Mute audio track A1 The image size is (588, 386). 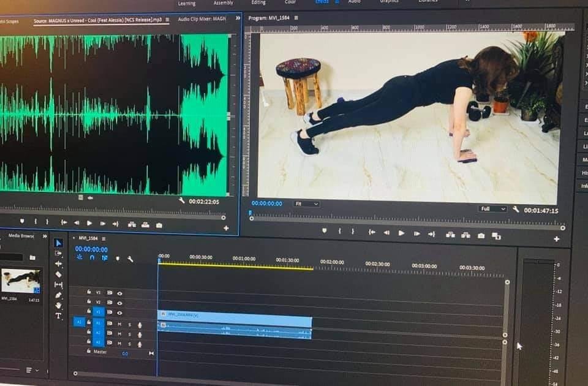click(119, 324)
